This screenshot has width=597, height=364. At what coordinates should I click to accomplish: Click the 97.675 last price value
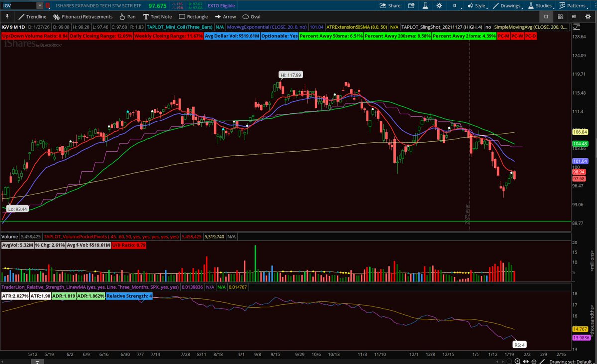click(x=158, y=6)
